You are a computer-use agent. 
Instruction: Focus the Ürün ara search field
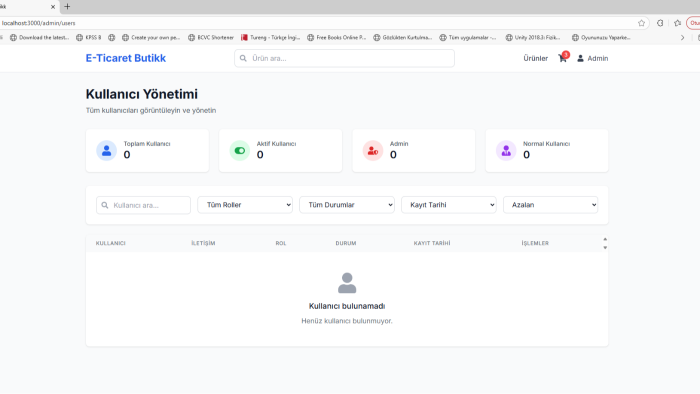pos(345,58)
